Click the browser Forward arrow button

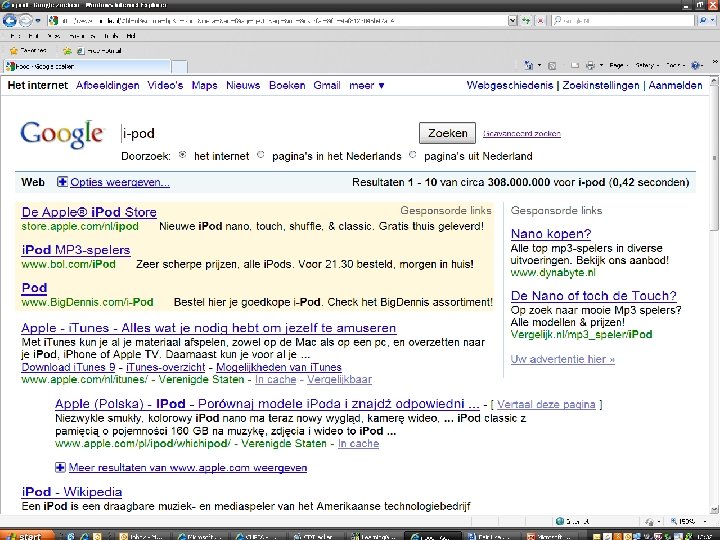point(26,21)
